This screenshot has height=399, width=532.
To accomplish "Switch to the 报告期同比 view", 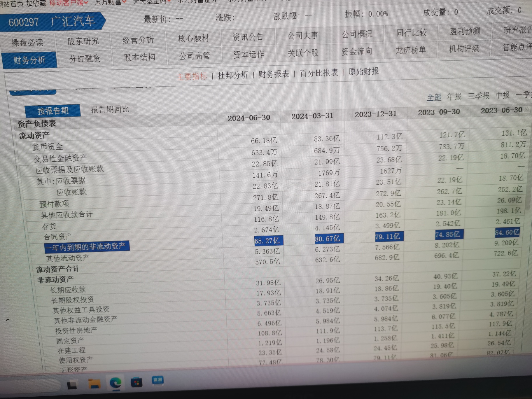I will tap(110, 109).
